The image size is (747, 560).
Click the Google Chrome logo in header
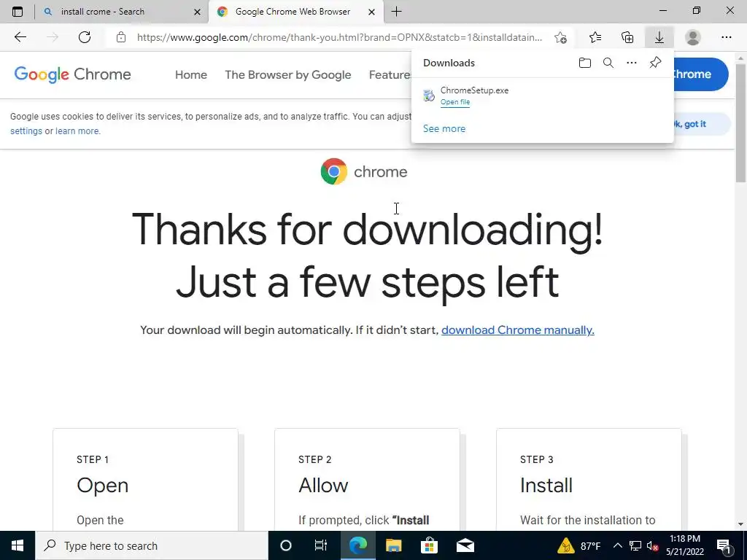point(72,74)
